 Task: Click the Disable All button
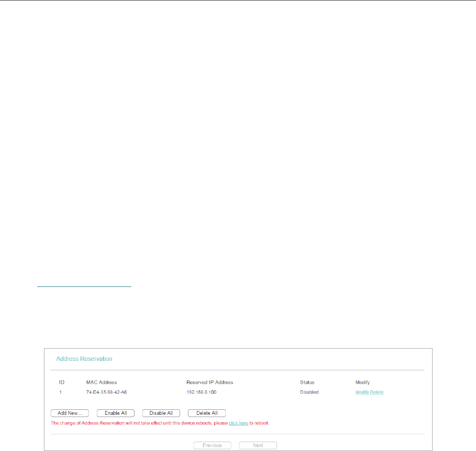[161, 413]
